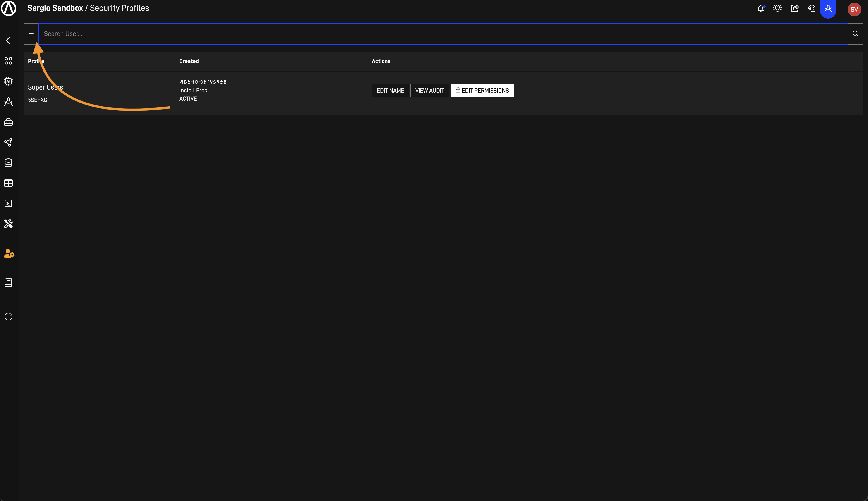Open the SV user avatar menu
The image size is (868, 501).
pos(854,9)
